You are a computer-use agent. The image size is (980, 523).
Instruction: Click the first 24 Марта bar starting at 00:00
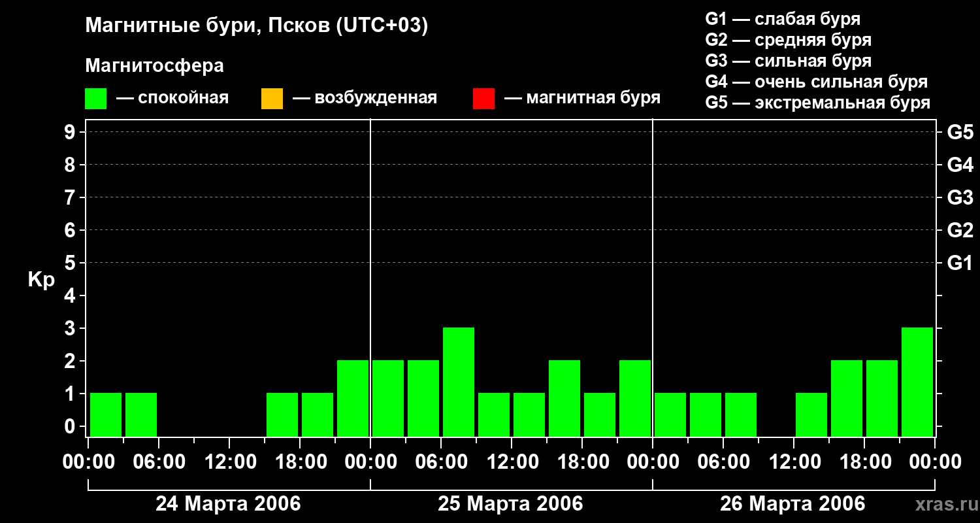pos(106,414)
